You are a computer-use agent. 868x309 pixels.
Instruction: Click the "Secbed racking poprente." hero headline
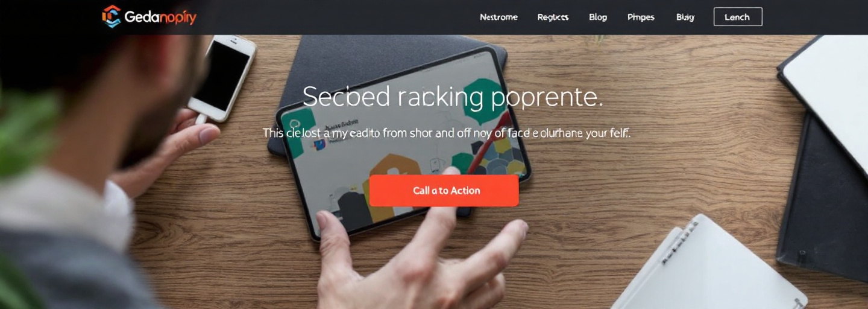[x=453, y=97]
